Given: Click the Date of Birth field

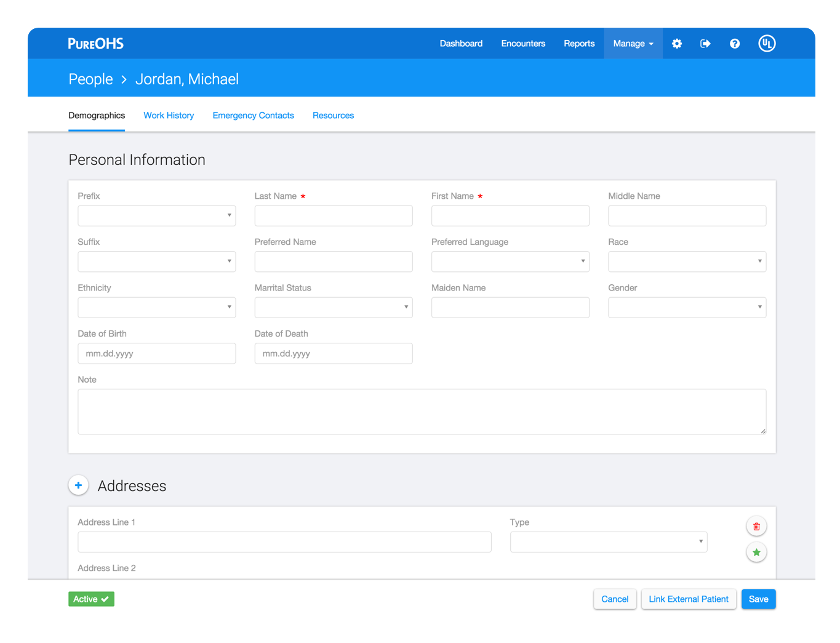Looking at the screenshot, I should tap(157, 354).
